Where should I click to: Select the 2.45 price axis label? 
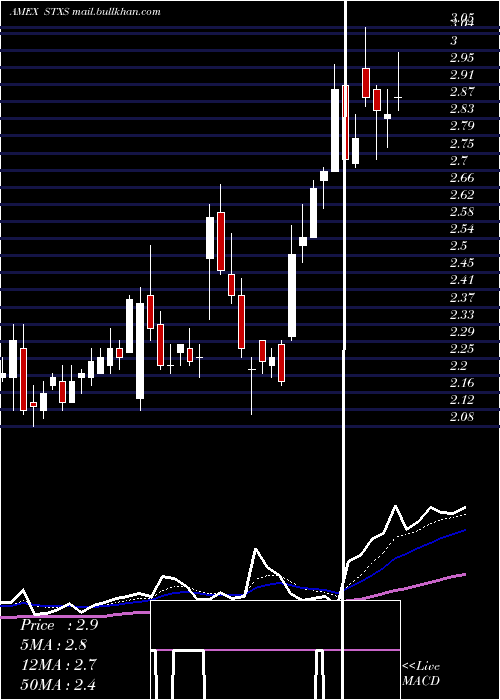(x=462, y=263)
